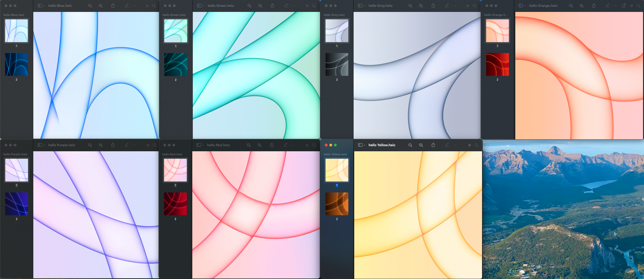Open Markup pen in hello Green.heic window

pos(286,5)
